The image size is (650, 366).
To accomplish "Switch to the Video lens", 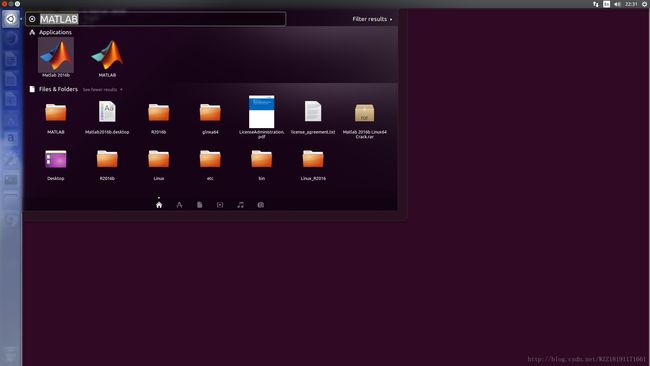I will [220, 205].
